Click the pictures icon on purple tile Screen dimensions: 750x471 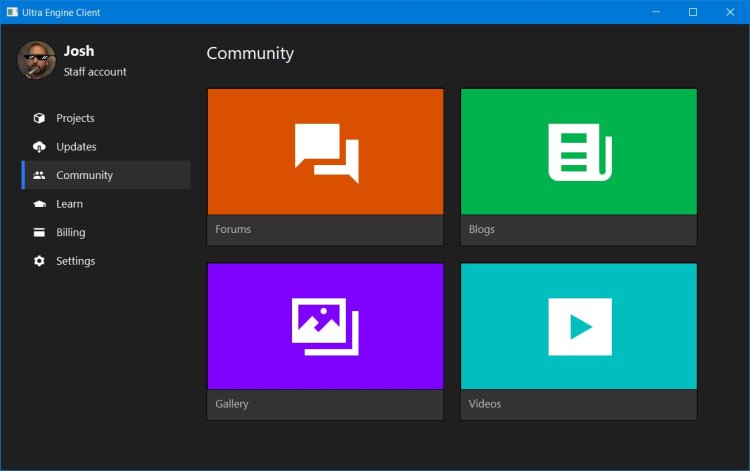pos(325,326)
